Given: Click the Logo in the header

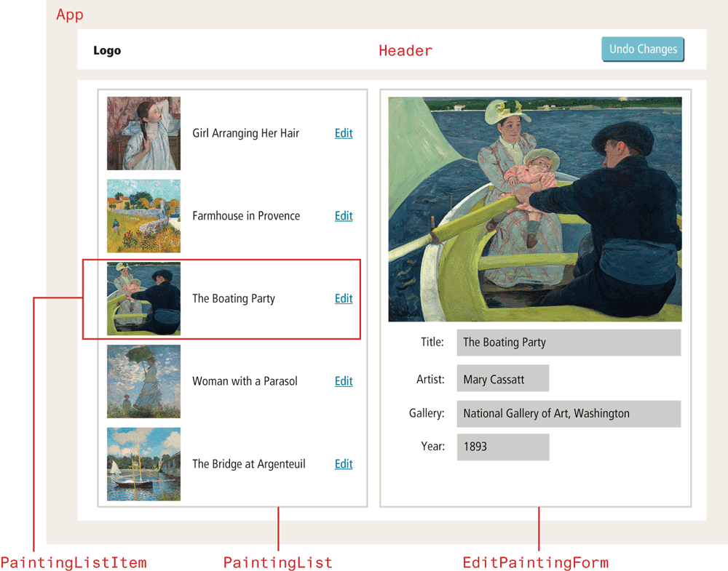Looking at the screenshot, I should point(107,51).
